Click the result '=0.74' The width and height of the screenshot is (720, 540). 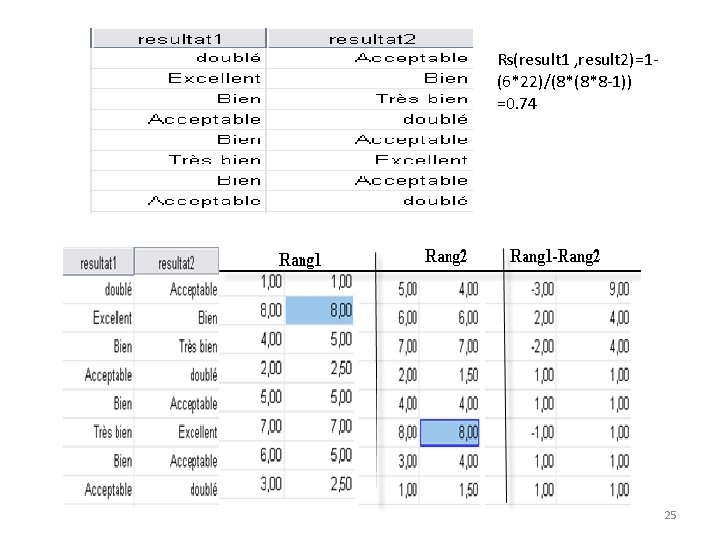pos(517,103)
